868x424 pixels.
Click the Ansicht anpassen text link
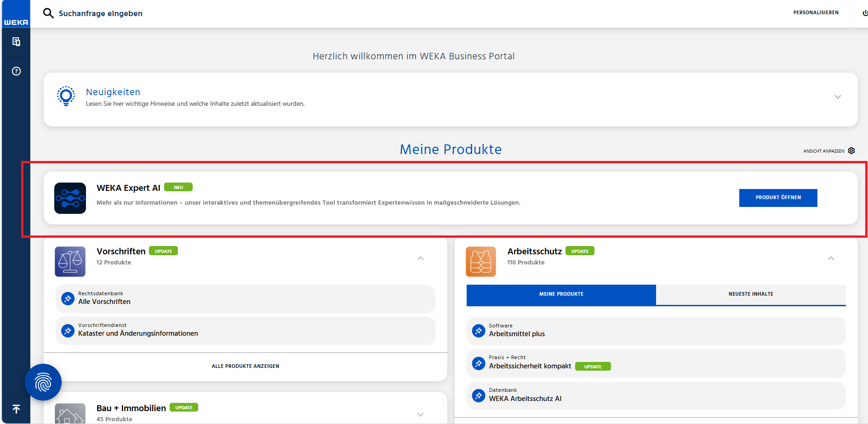(x=824, y=151)
